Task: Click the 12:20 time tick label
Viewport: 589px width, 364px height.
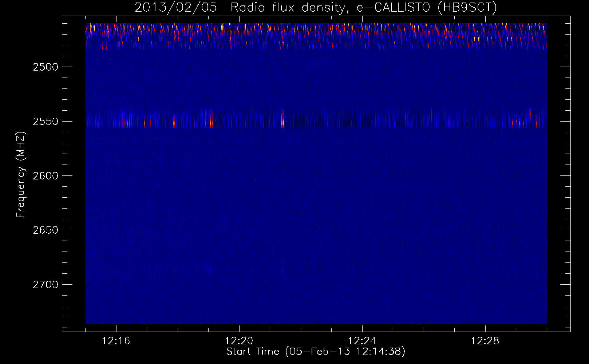Action: point(239,341)
